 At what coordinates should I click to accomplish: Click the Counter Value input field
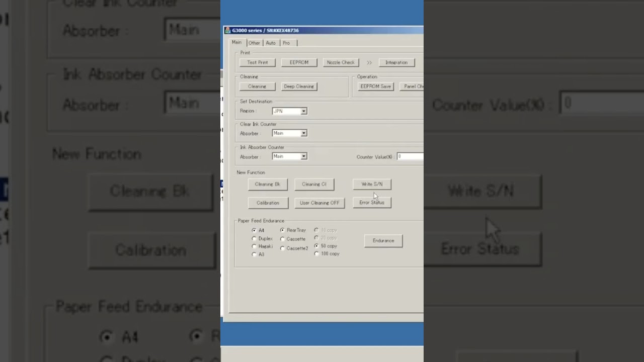[x=410, y=157]
